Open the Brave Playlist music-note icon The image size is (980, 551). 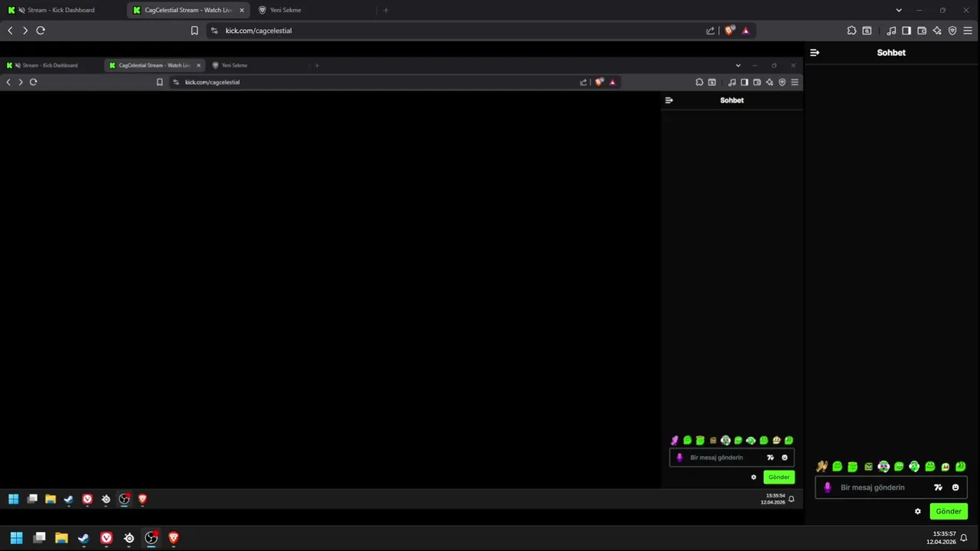click(x=891, y=31)
